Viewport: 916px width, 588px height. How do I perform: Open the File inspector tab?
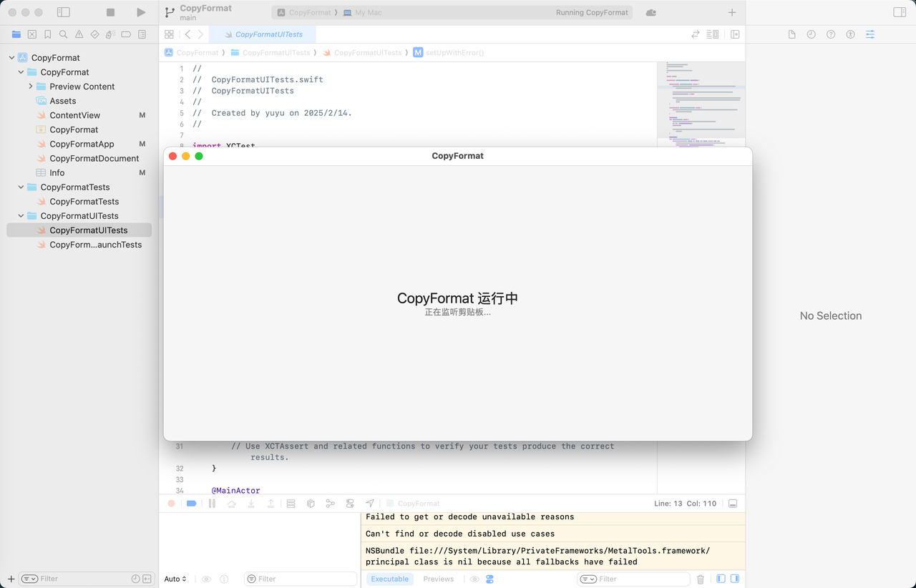tap(792, 34)
